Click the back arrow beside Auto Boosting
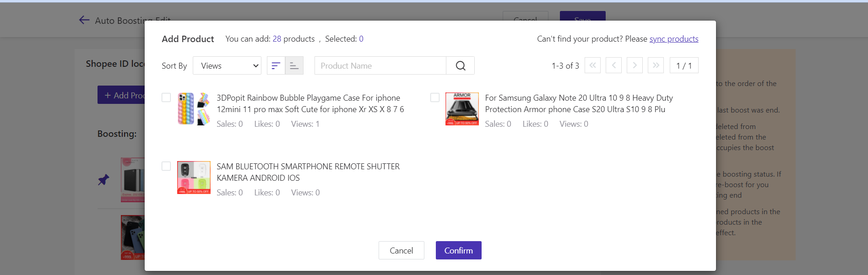 [x=84, y=20]
